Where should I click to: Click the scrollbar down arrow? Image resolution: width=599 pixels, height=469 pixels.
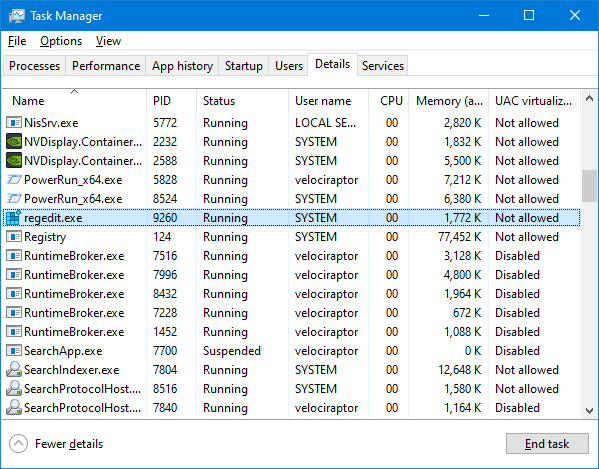pos(589,411)
